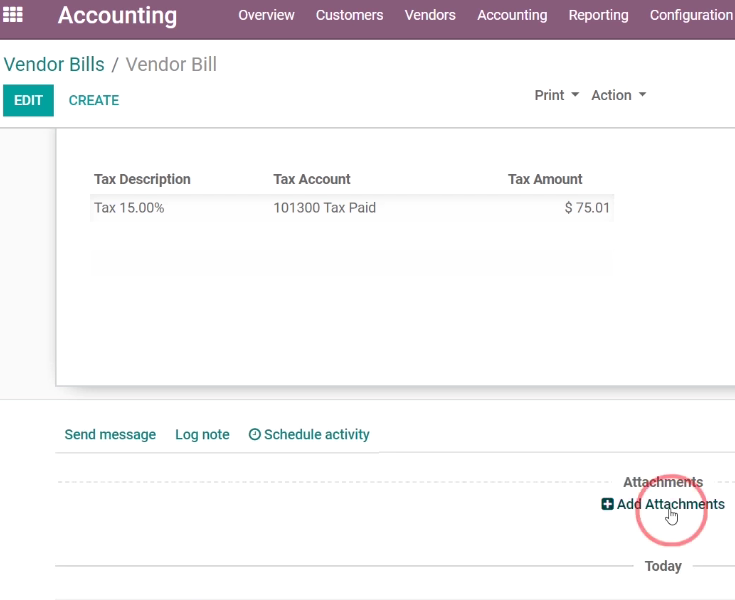The height and width of the screenshot is (600, 735).
Task: Open the Configuration menu
Action: (691, 15)
